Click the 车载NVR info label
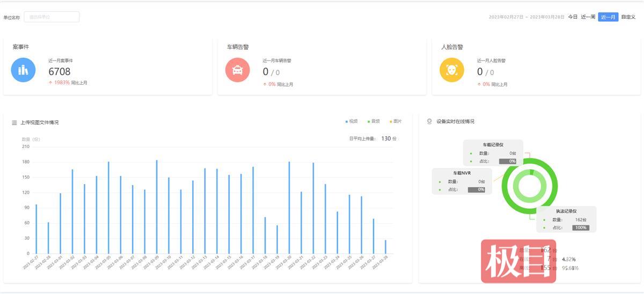 462,173
